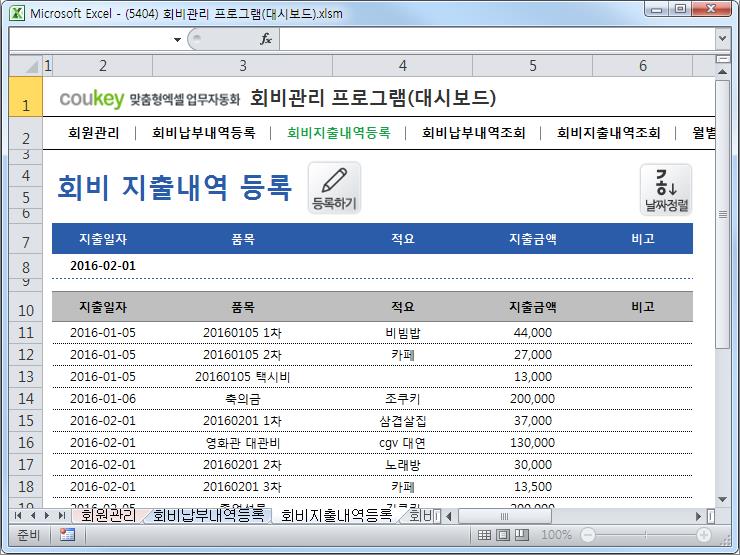
Task: Click the Excel application icon in title bar
Action: (x=17, y=13)
